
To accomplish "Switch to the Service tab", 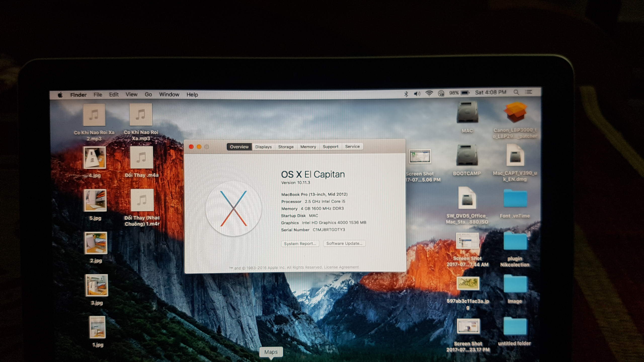I will pos(352,147).
